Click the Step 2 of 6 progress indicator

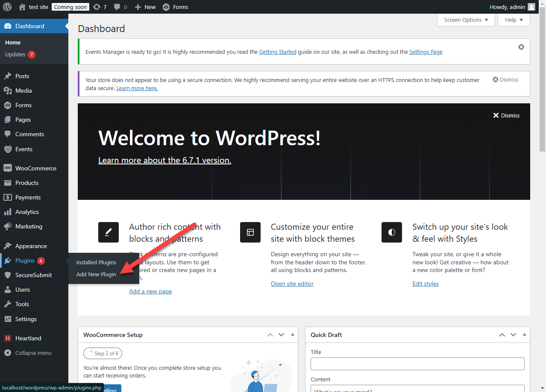pyautogui.click(x=103, y=354)
